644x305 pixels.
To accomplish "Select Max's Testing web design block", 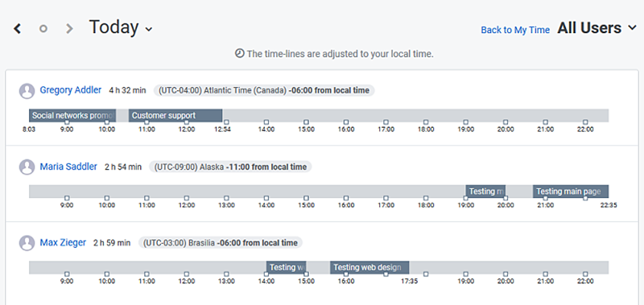I will [x=369, y=267].
